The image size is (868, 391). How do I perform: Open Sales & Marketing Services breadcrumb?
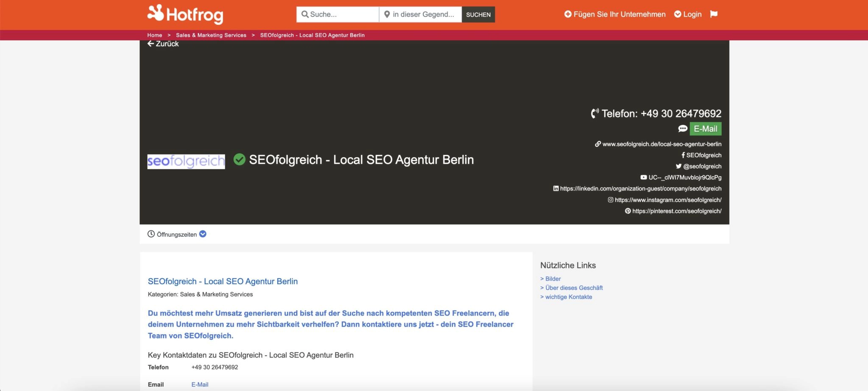point(211,35)
